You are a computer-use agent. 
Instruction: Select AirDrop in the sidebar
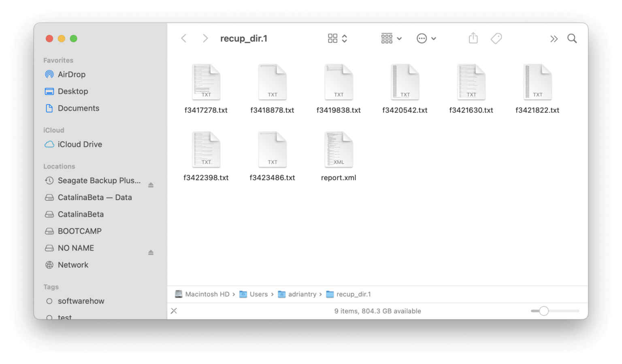pyautogui.click(x=71, y=74)
